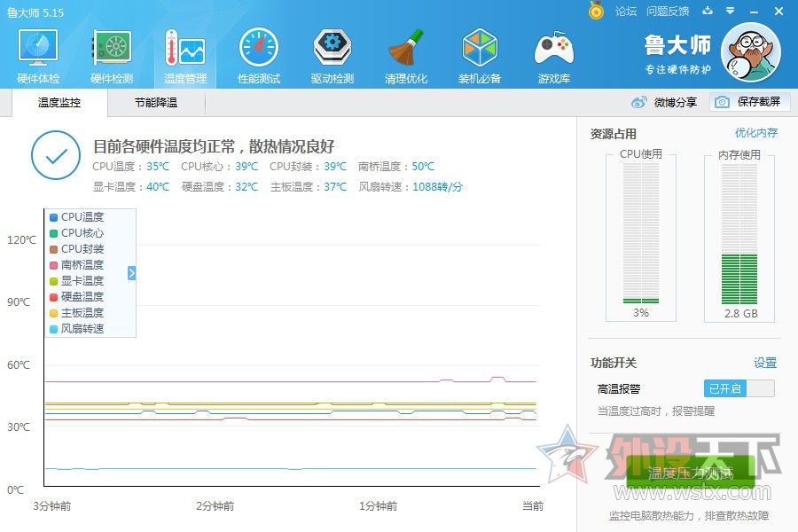
Task: Open 论坛 forum link
Action: coord(626,11)
